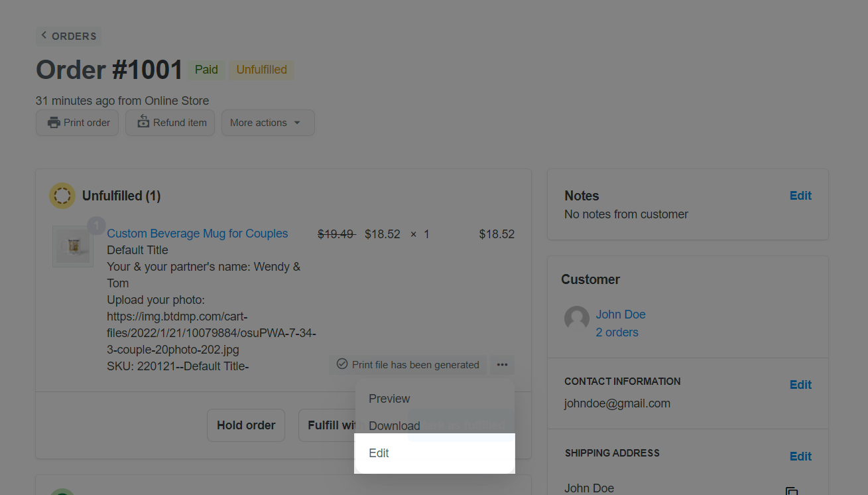Open the three-dots print file menu
The width and height of the screenshot is (868, 495).
502,364
